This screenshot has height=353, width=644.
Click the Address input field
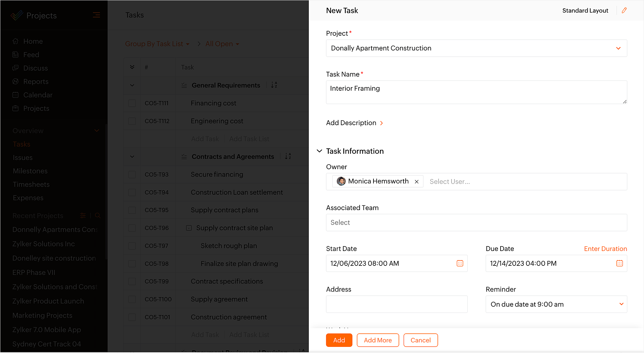coord(396,304)
